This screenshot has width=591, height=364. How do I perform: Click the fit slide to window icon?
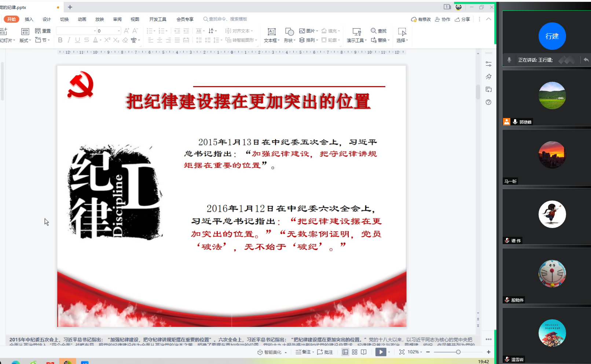402,352
